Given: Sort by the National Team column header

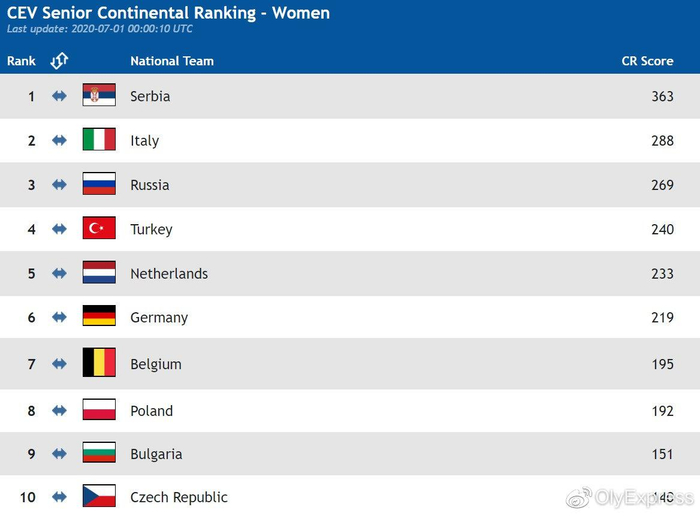Looking at the screenshot, I should 172,61.
